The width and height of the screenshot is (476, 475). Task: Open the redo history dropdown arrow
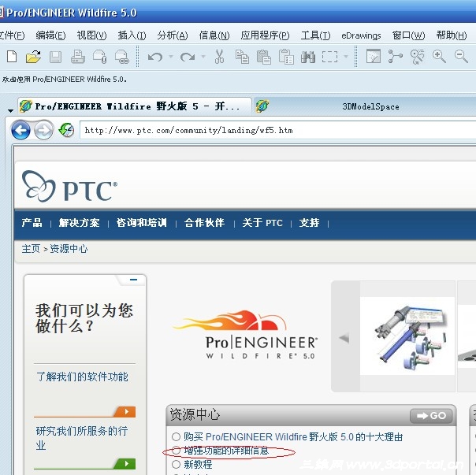pyautogui.click(x=203, y=57)
